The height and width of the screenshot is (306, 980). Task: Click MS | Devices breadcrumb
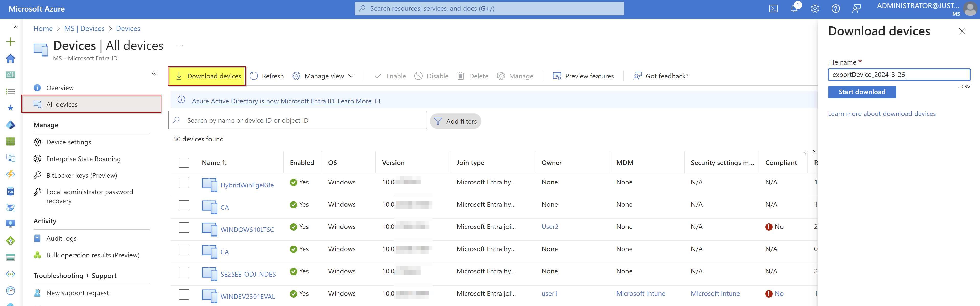[x=84, y=28]
